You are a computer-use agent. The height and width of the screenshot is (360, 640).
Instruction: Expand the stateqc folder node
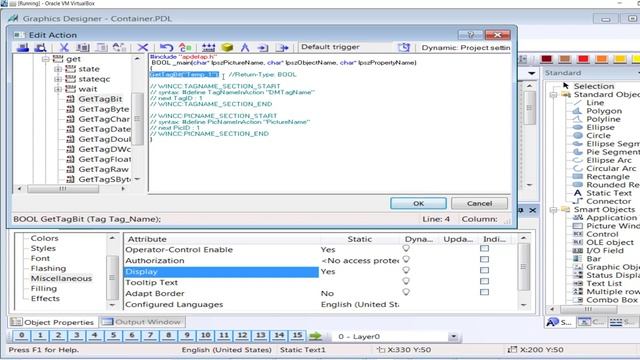(58, 79)
